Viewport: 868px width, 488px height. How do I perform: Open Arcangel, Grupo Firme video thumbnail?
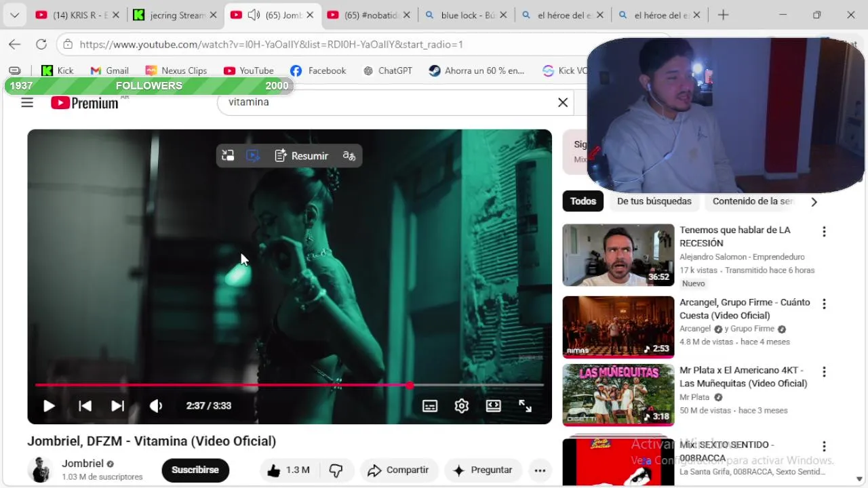(x=618, y=327)
